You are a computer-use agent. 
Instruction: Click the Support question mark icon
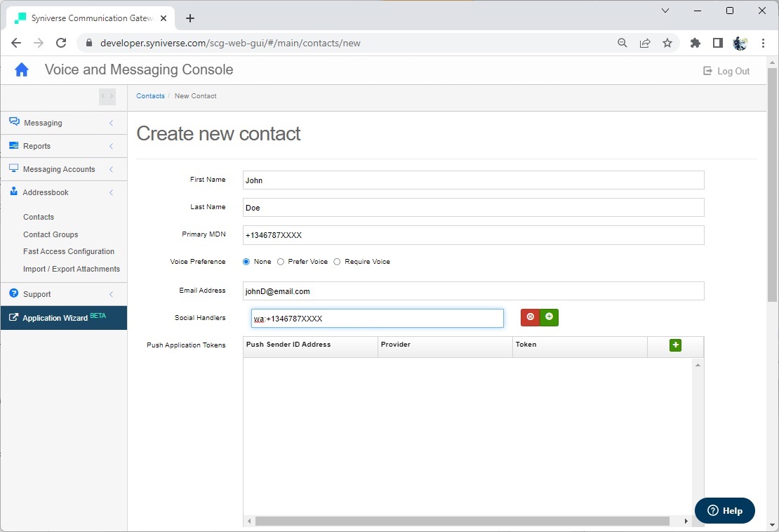[x=14, y=293]
